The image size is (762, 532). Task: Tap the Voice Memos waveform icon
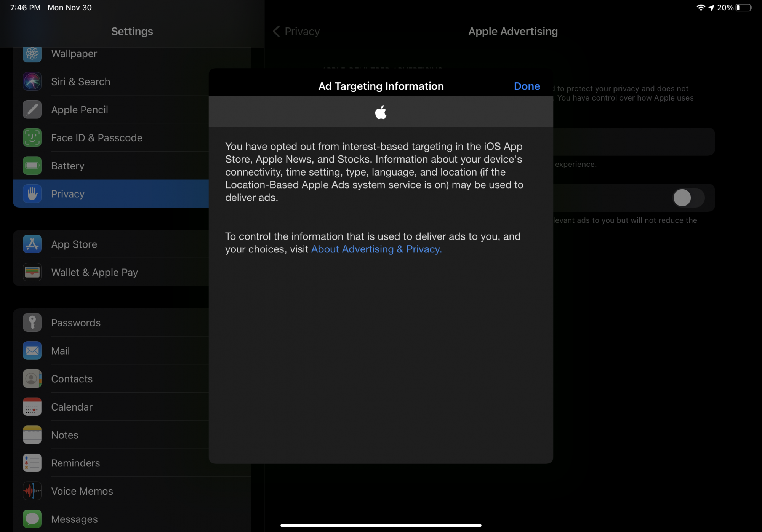click(x=32, y=491)
